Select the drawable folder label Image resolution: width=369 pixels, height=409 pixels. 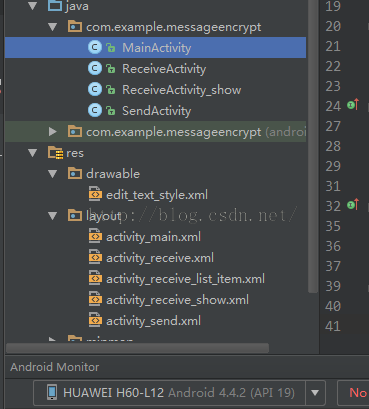(113, 174)
